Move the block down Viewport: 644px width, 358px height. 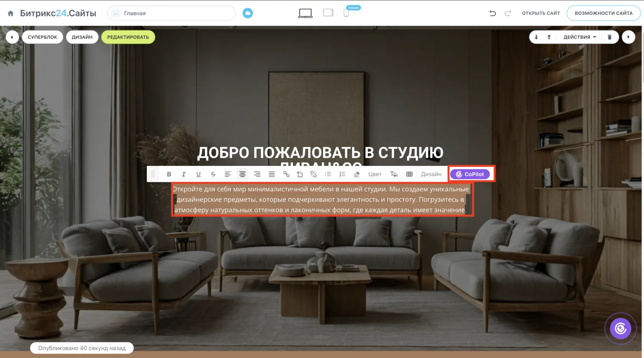tap(536, 37)
